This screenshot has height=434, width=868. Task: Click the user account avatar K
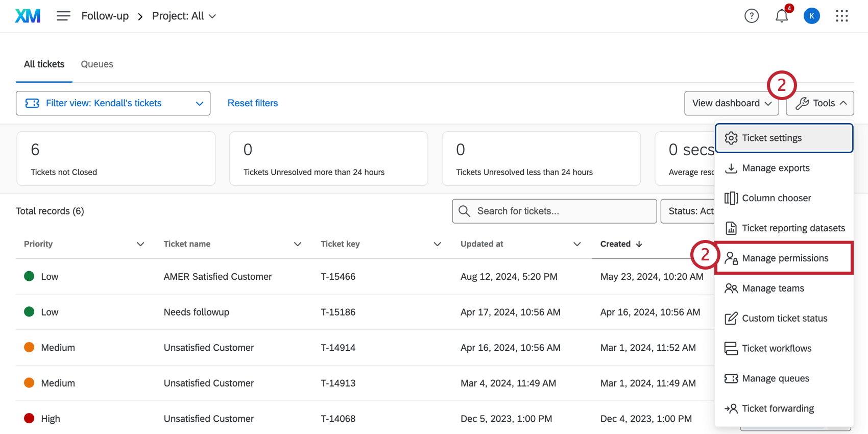point(811,16)
